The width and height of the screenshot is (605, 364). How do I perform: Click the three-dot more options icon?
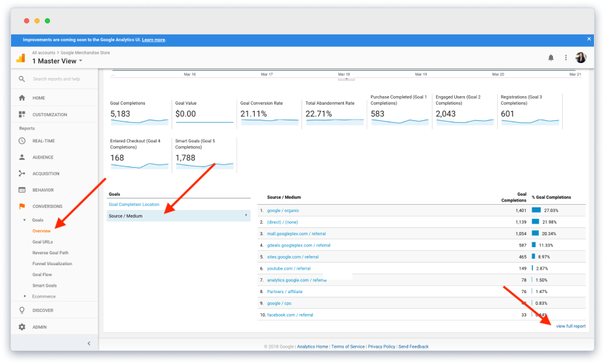565,57
